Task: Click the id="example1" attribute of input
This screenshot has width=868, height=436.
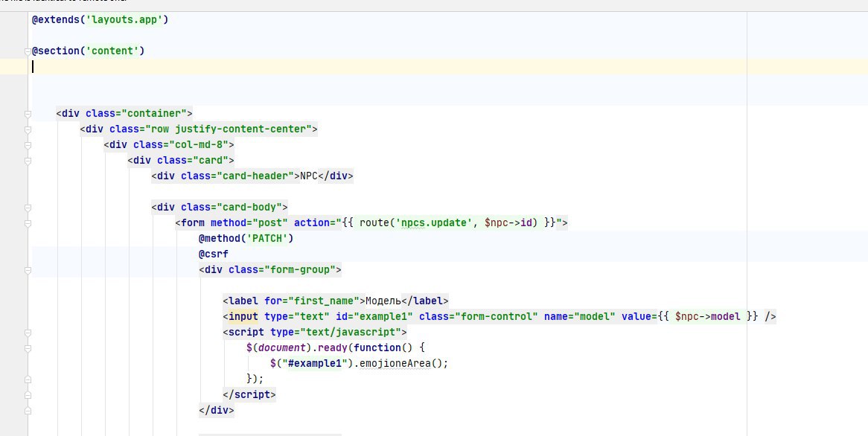Action: tap(374, 316)
